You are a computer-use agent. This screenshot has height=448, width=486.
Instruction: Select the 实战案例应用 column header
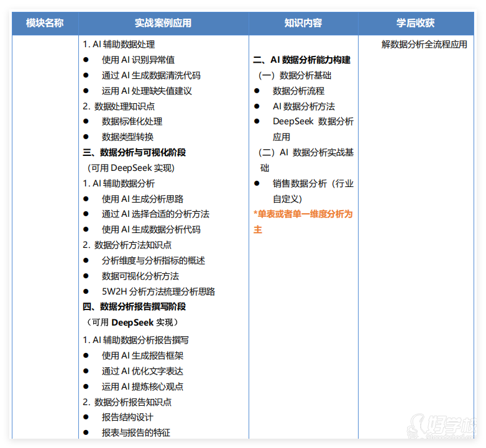pos(163,23)
